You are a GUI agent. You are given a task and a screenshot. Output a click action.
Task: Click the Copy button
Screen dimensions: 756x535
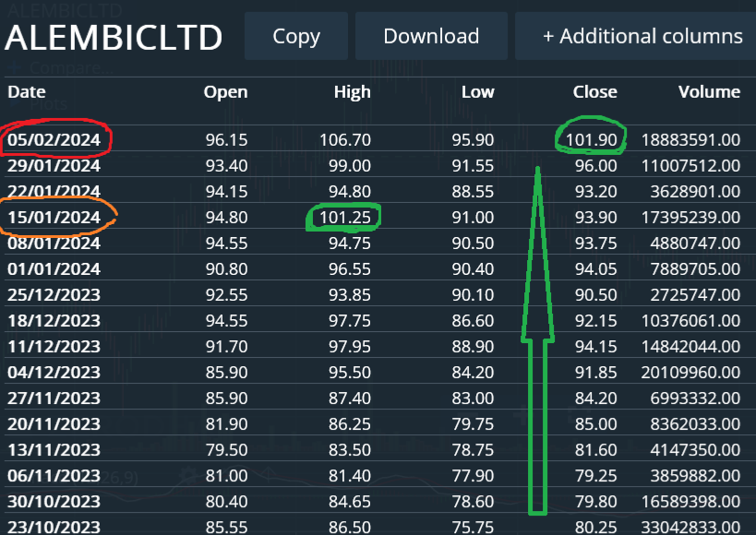(296, 36)
